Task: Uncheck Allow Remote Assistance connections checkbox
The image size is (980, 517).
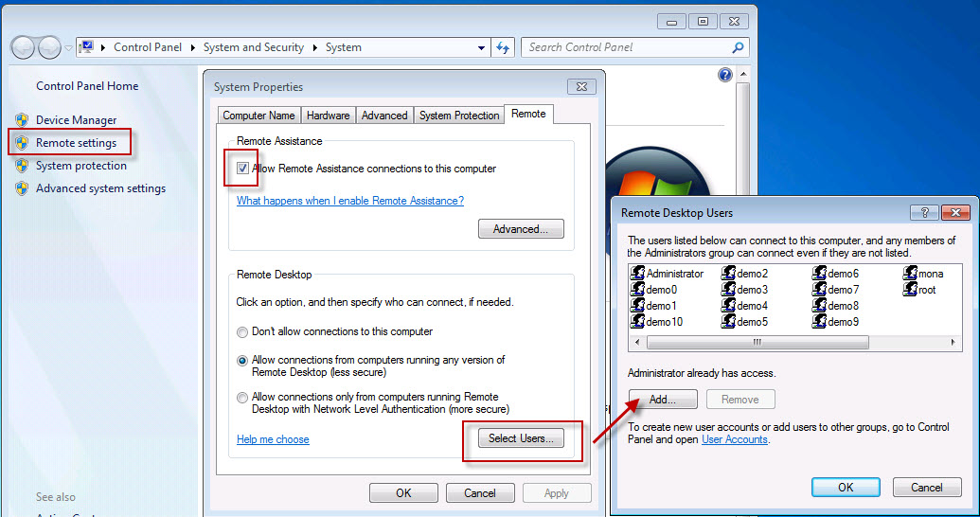Action: (243, 169)
